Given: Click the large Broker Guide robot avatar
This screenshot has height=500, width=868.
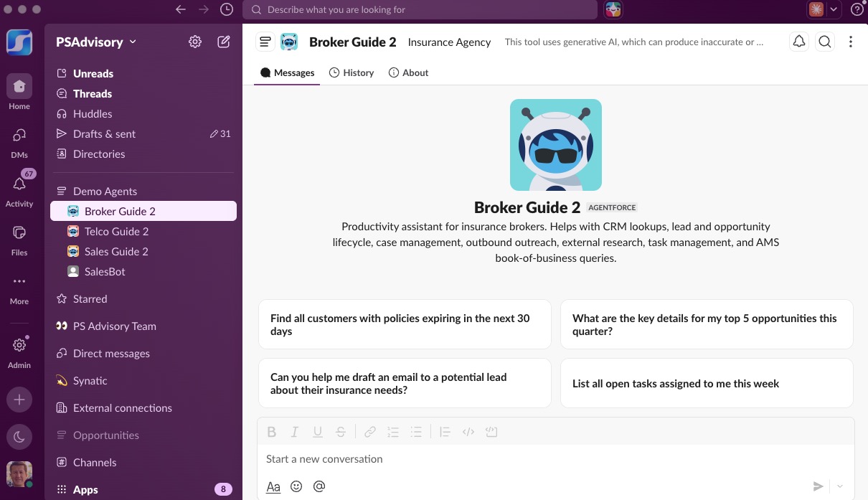Looking at the screenshot, I should pos(556,145).
